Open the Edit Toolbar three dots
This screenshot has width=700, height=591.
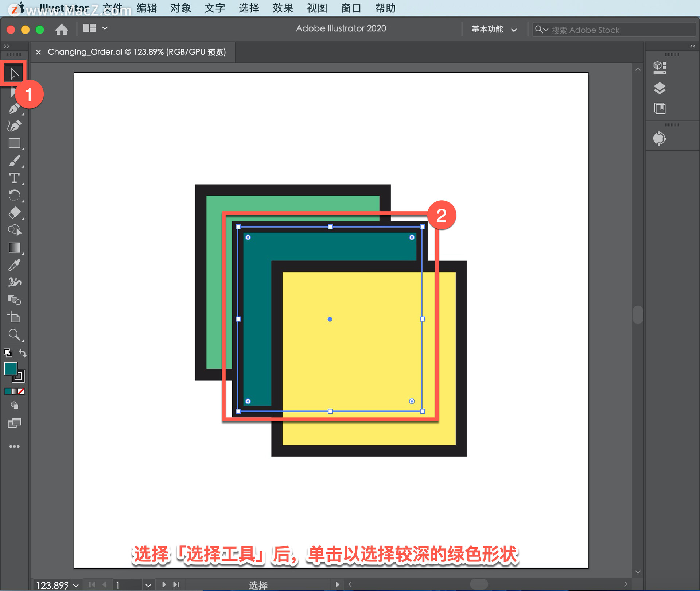click(14, 447)
